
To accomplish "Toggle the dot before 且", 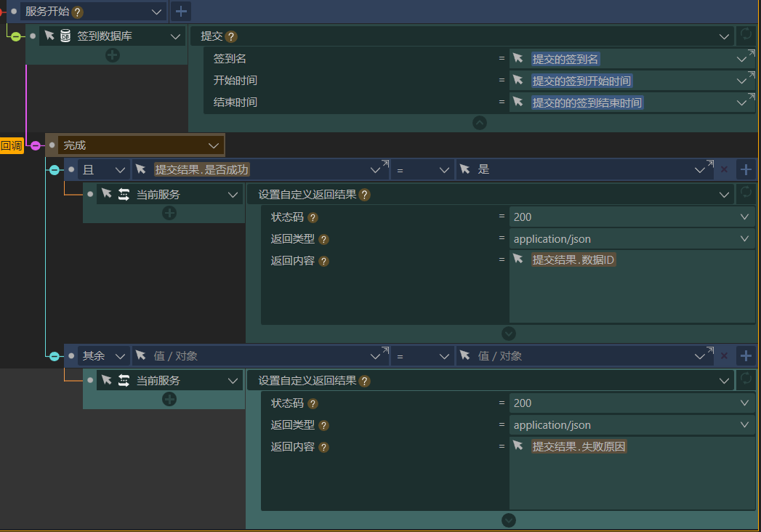I will pos(71,169).
